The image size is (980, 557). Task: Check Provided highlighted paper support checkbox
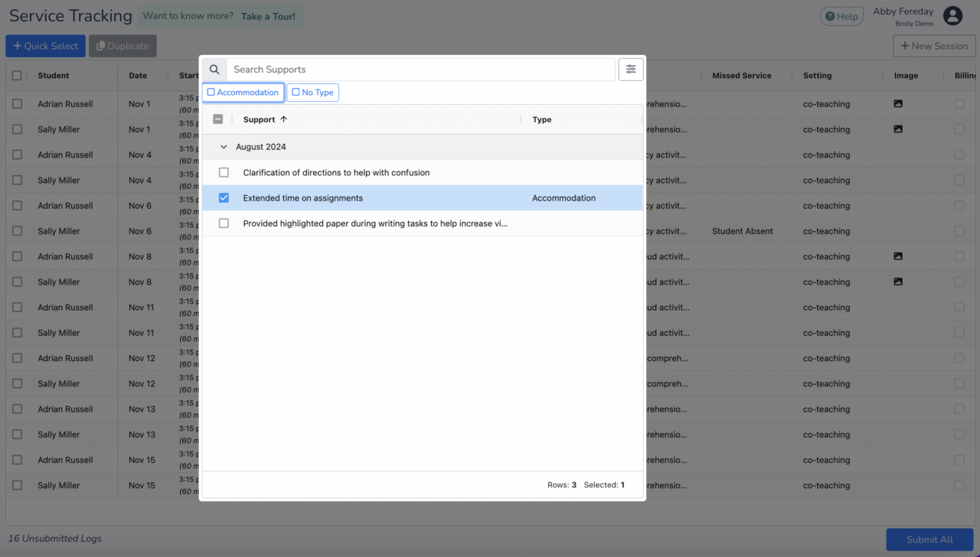pos(224,223)
